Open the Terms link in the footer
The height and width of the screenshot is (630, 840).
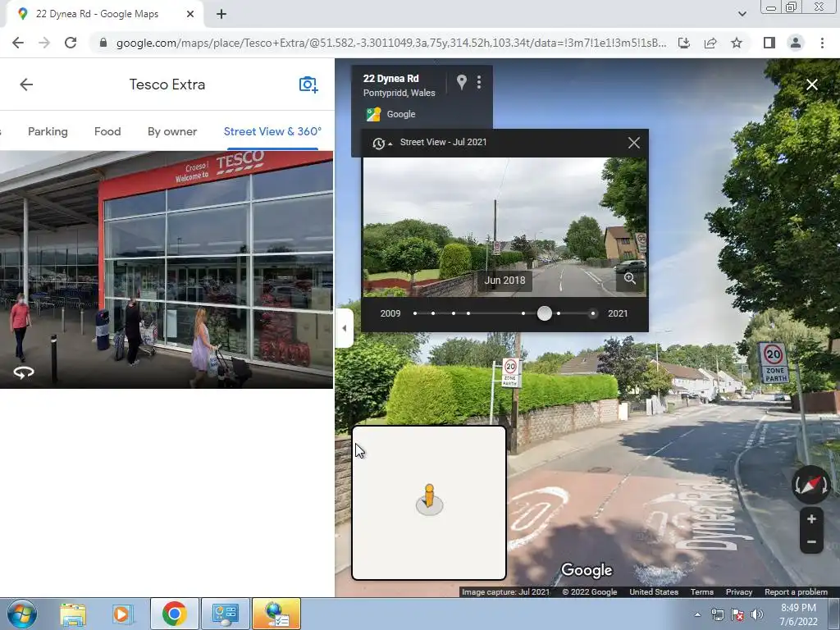pos(702,592)
